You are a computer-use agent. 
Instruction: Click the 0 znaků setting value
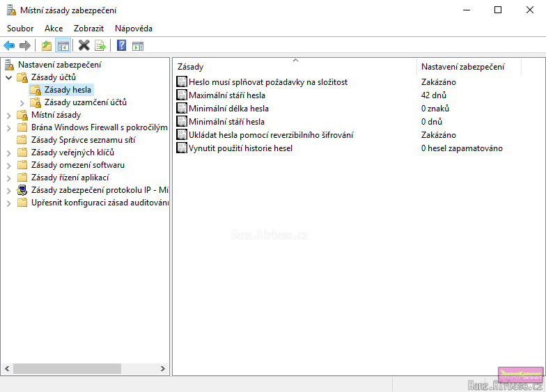[435, 109]
